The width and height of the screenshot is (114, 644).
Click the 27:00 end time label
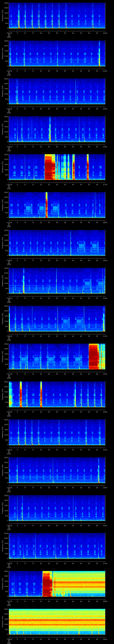(105, 184)
